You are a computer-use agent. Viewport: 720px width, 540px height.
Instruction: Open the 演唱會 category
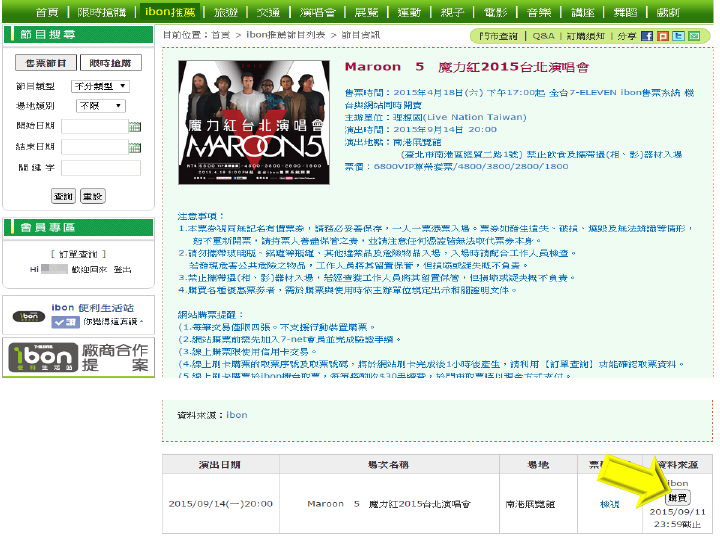318,12
